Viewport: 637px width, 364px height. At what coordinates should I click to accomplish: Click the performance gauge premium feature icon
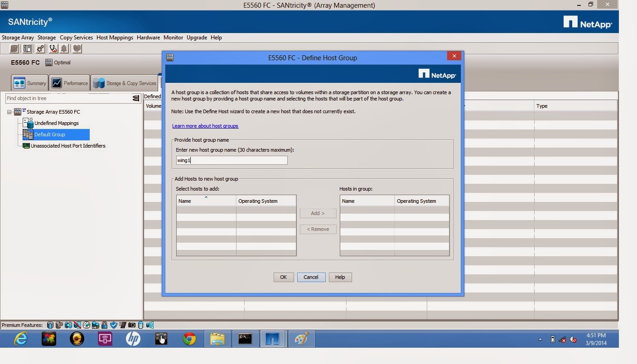click(x=86, y=325)
